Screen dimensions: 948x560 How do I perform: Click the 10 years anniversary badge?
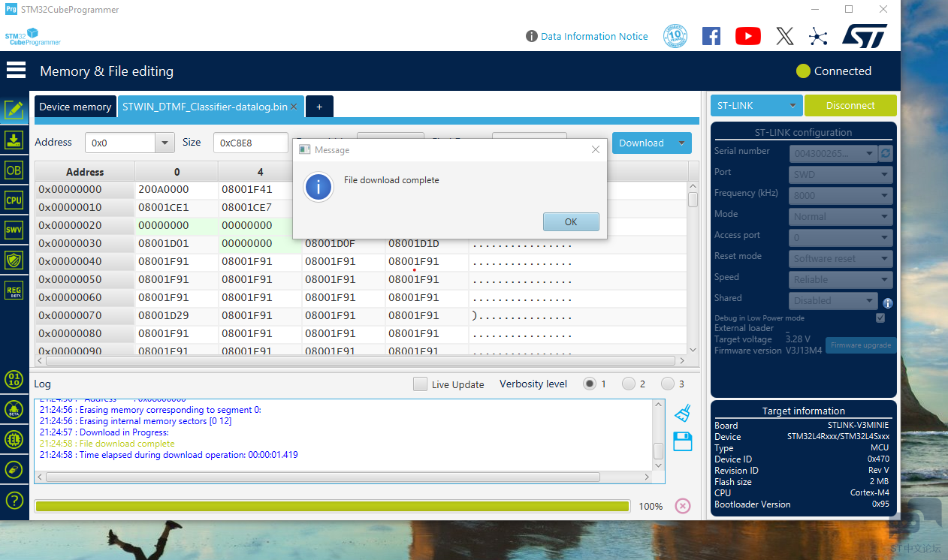pyautogui.click(x=675, y=36)
